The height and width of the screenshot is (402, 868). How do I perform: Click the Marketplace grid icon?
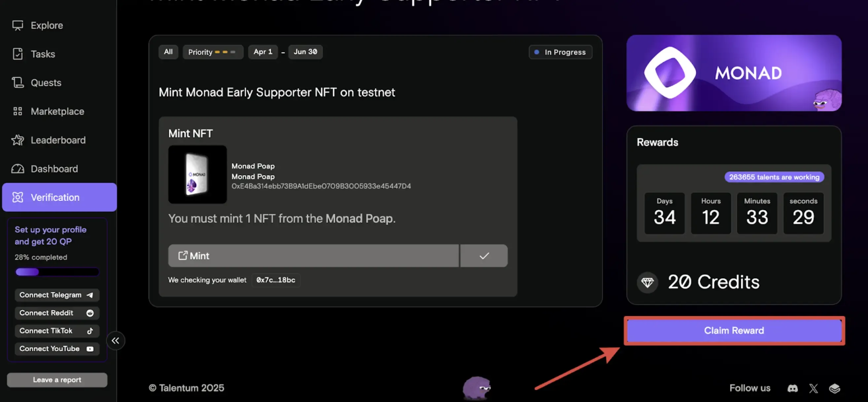(x=17, y=111)
